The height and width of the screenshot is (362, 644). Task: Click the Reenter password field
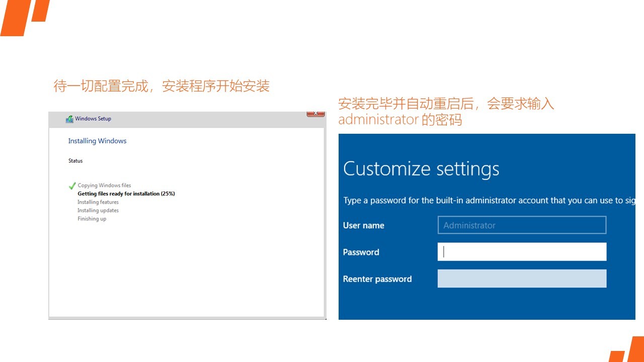522,279
